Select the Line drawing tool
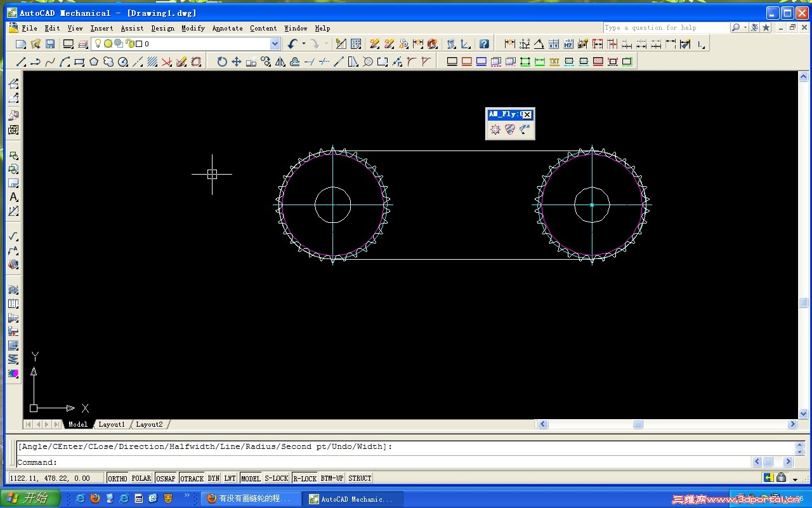Screen dimensions: 812x508 (21, 62)
